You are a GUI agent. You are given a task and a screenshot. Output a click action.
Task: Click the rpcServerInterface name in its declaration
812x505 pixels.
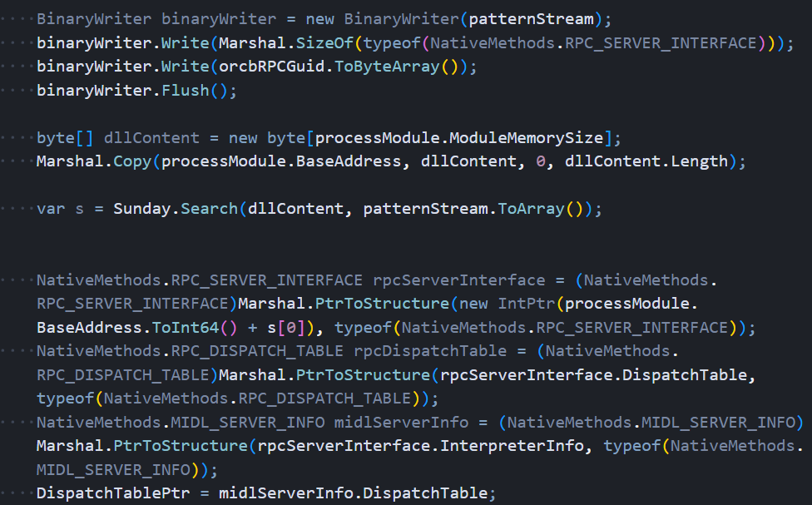point(458,280)
